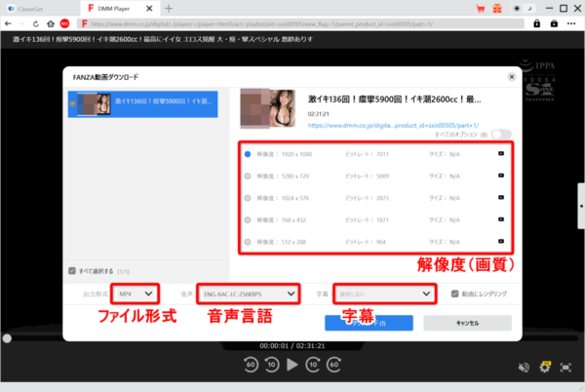Close the FANZA download dialog
585x392 pixels.
click(x=512, y=77)
